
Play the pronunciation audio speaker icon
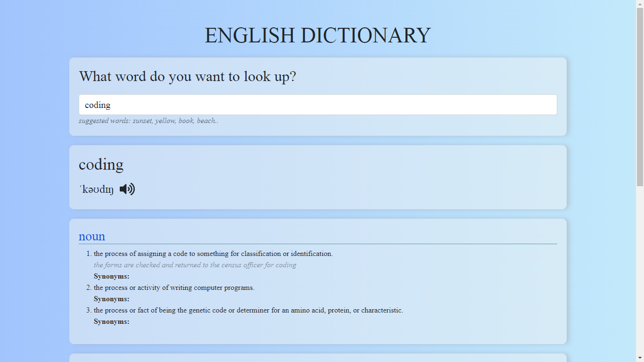tap(127, 189)
